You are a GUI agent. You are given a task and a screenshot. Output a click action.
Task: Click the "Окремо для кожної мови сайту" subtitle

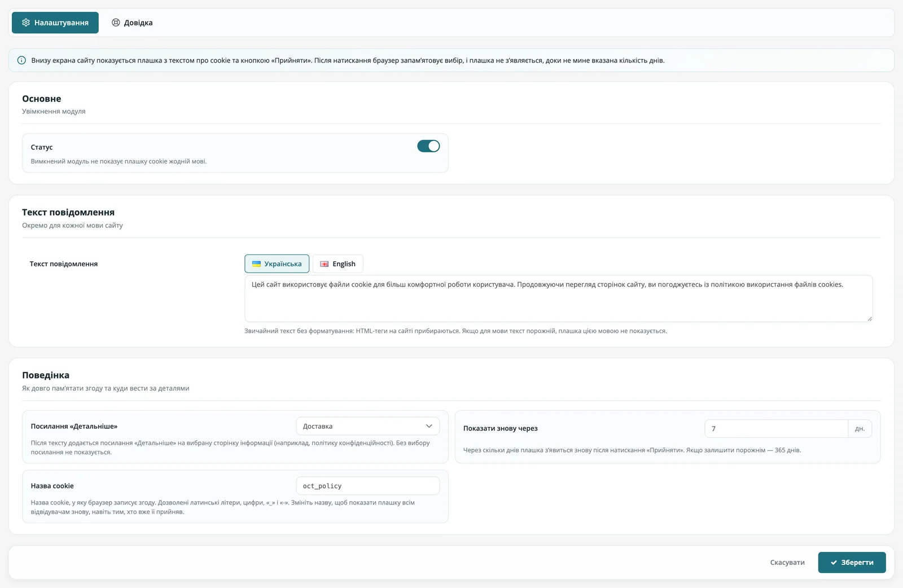pyautogui.click(x=72, y=225)
